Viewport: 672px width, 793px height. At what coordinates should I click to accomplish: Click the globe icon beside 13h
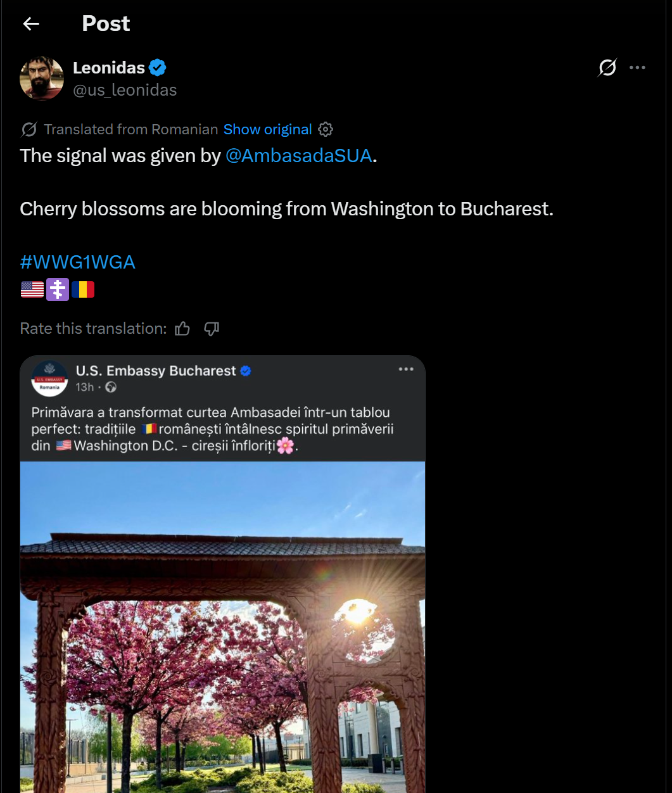coord(111,387)
